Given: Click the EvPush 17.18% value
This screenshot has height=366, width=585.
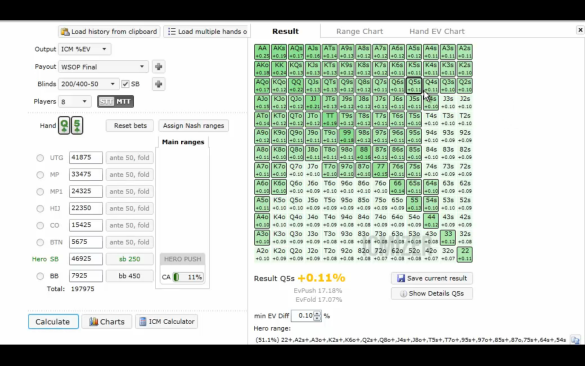Looking at the screenshot, I should tap(317, 291).
